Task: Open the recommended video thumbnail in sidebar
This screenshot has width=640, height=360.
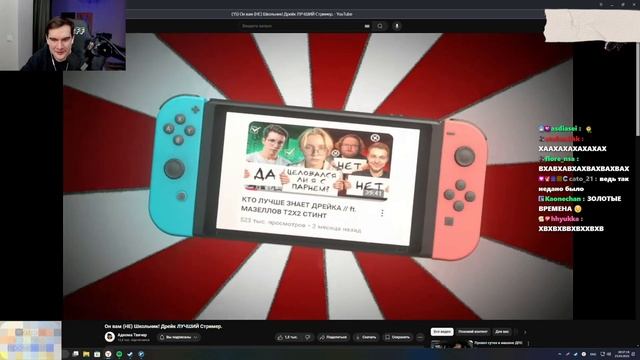Action: (x=451, y=344)
